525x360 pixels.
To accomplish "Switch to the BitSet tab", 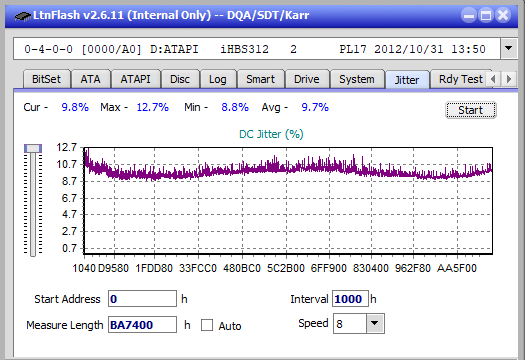I will point(47,79).
